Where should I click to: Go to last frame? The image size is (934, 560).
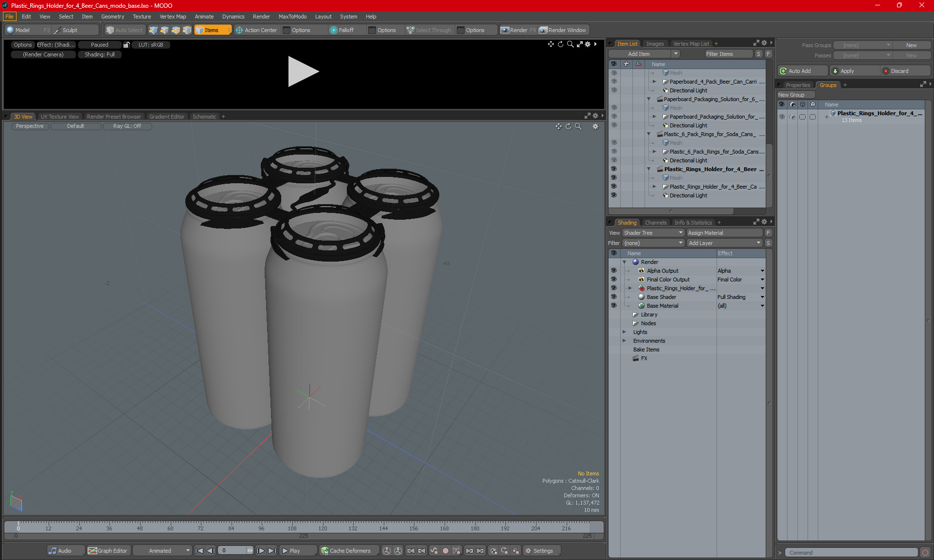[272, 551]
